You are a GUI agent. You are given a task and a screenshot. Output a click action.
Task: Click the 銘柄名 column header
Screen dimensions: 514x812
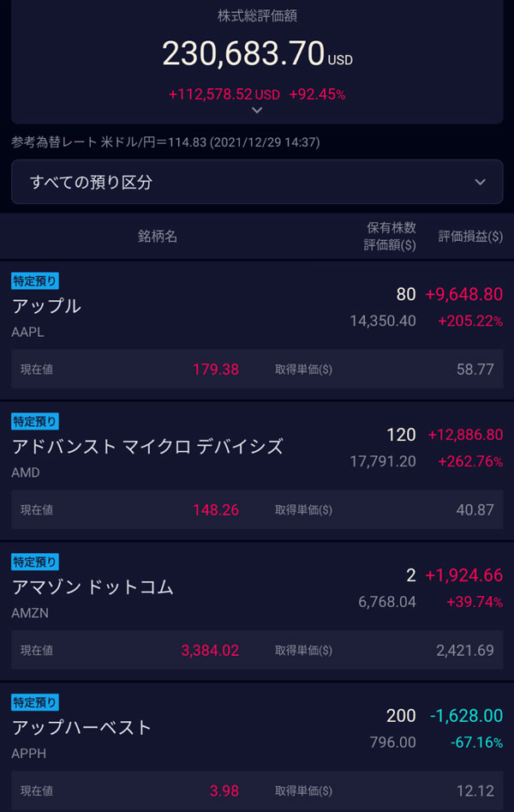[x=158, y=236]
